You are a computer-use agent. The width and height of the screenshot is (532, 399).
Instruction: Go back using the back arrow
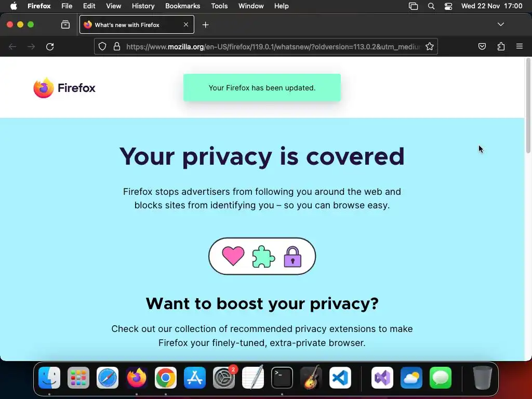(12, 46)
